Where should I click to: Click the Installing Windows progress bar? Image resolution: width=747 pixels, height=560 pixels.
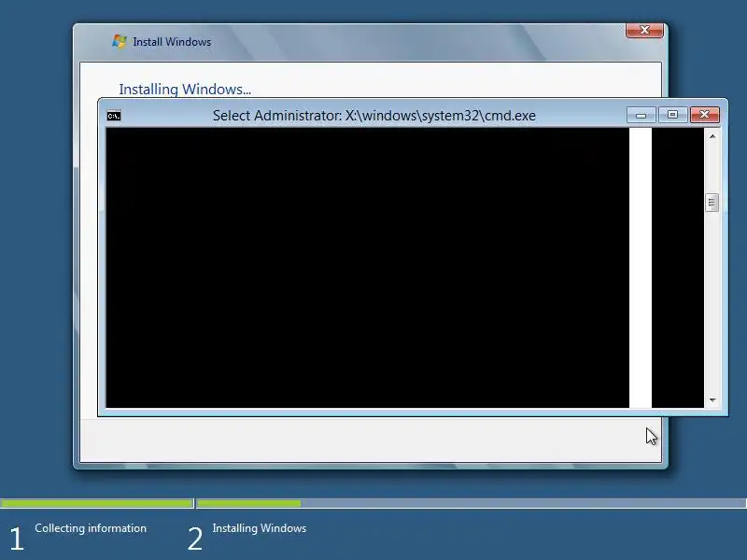[x=472, y=503]
